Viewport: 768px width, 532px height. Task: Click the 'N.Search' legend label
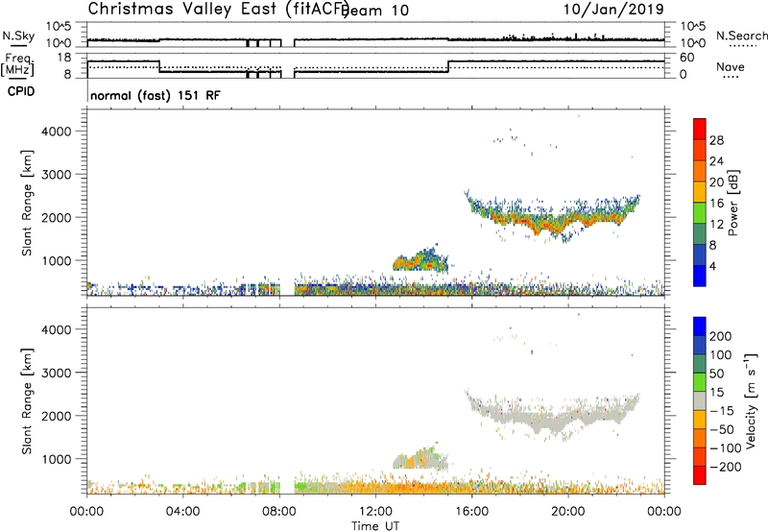[x=742, y=36]
